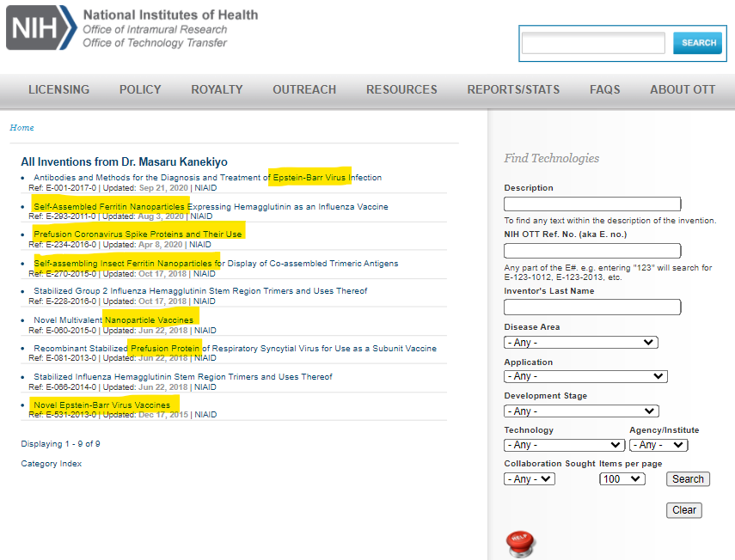Open the ABOUT OTT menu
Image resolution: width=735 pixels, height=560 pixels.
coord(683,89)
